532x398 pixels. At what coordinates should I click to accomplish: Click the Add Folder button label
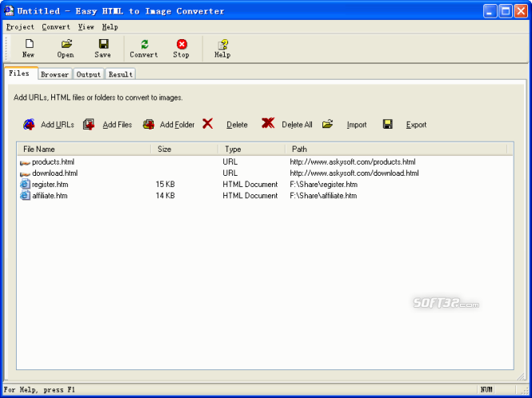point(177,125)
